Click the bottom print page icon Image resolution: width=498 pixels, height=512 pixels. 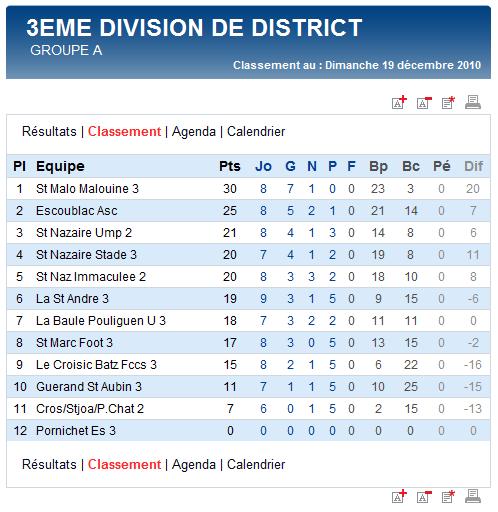473,496
